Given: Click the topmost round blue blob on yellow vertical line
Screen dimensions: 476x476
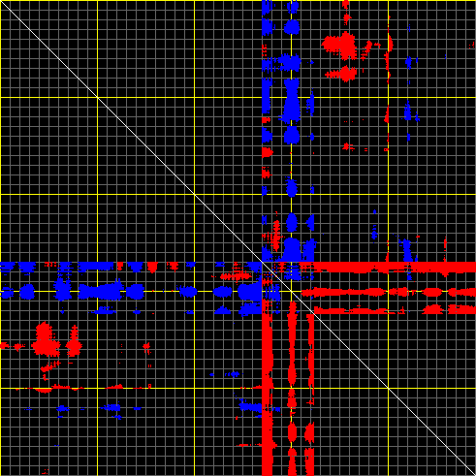Looking at the screenshot, I should coord(292,27).
